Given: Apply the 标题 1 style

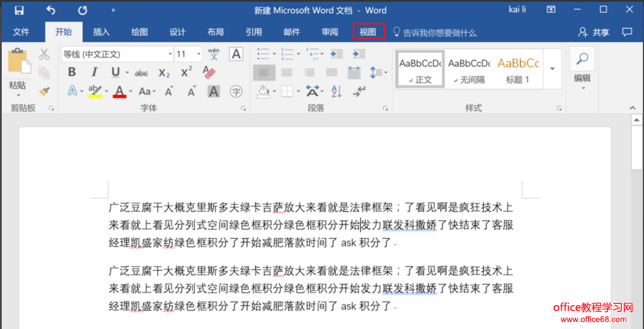Looking at the screenshot, I should tap(518, 69).
